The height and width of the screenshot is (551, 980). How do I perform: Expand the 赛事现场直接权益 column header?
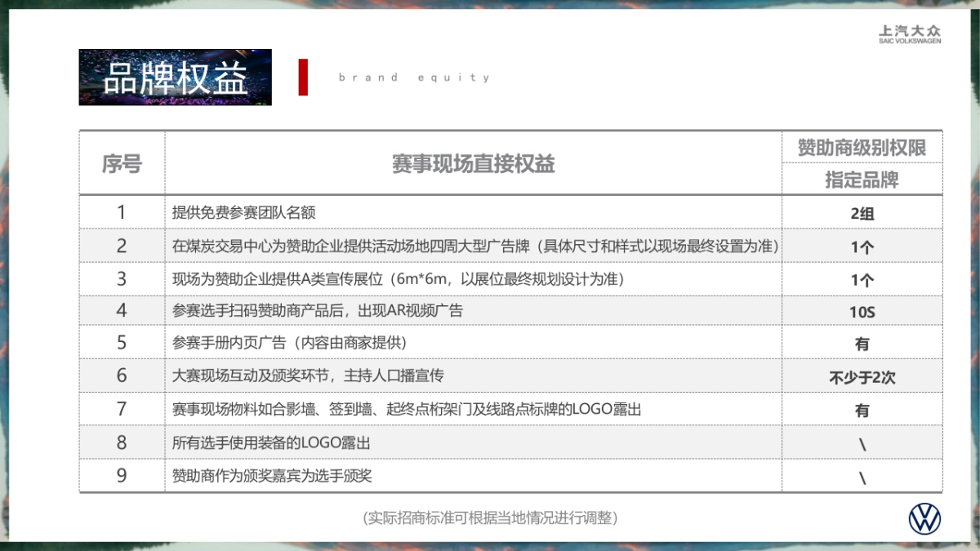pyautogui.click(x=474, y=161)
